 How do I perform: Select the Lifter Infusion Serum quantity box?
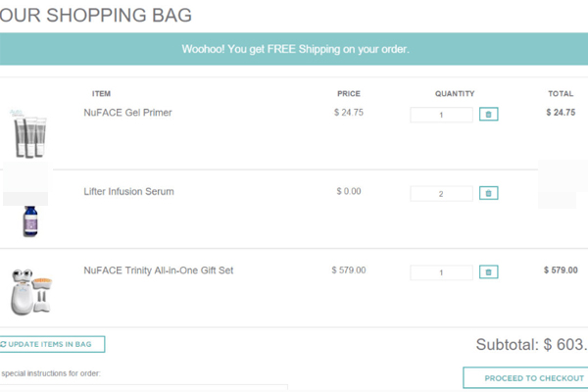[x=441, y=194]
